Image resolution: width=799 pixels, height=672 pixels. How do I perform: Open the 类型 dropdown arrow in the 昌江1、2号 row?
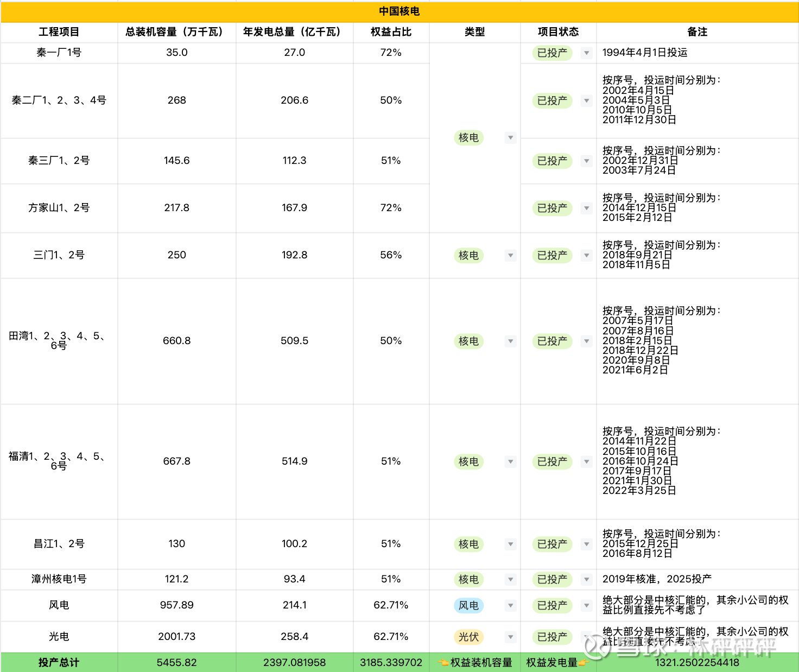(x=510, y=544)
